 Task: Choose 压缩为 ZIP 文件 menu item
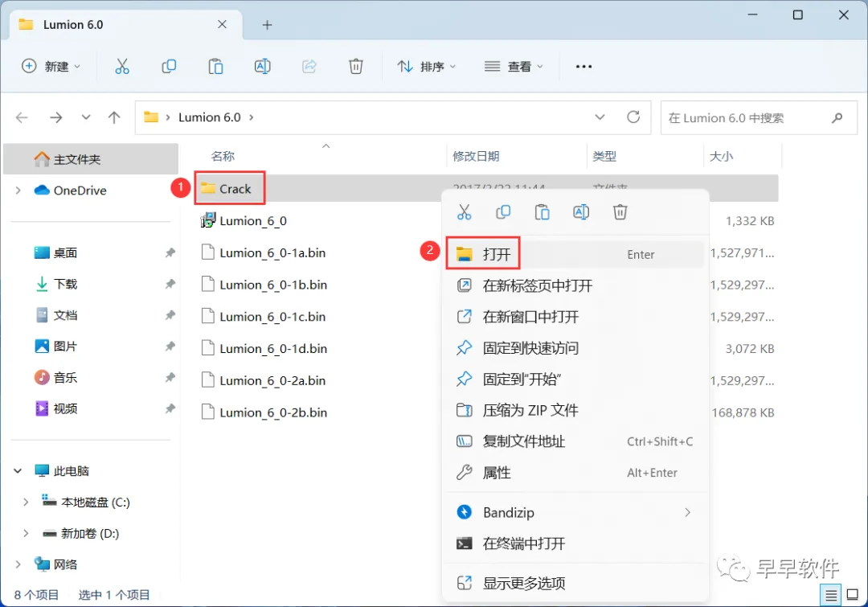click(x=575, y=410)
